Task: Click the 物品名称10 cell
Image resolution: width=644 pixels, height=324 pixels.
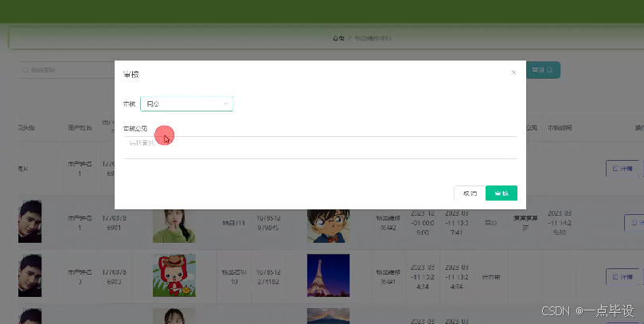Action: [234, 277]
